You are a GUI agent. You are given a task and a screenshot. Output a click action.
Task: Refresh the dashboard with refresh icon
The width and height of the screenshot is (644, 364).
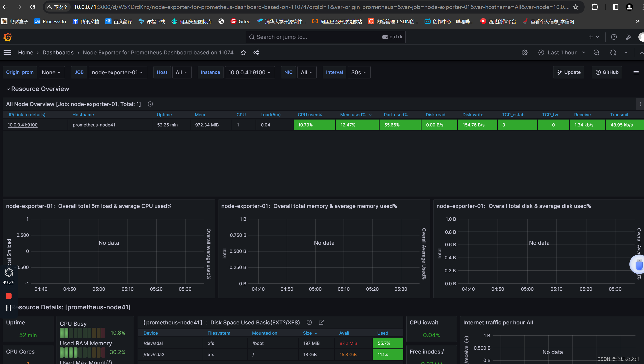(613, 53)
